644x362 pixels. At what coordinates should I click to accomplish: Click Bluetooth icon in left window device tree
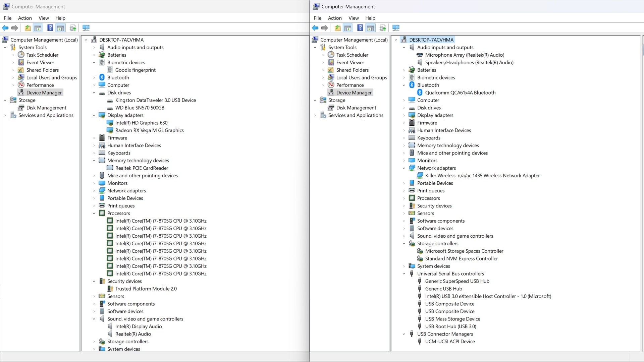coord(102,77)
